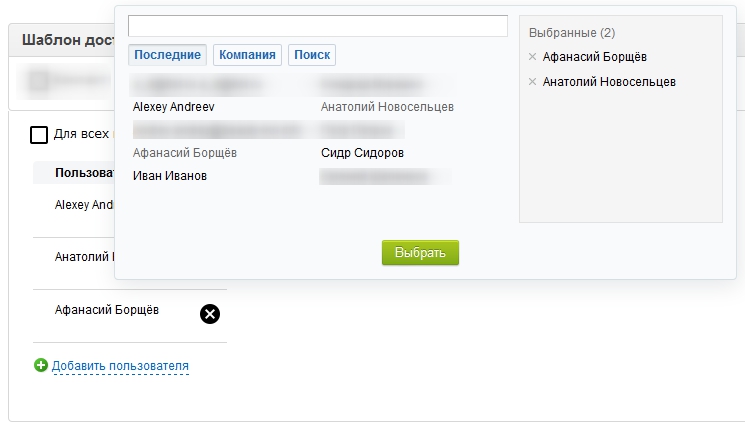Image resolution: width=745 pixels, height=429 pixels.
Task: Choose Иван Иванов from the user list
Action: click(x=170, y=176)
